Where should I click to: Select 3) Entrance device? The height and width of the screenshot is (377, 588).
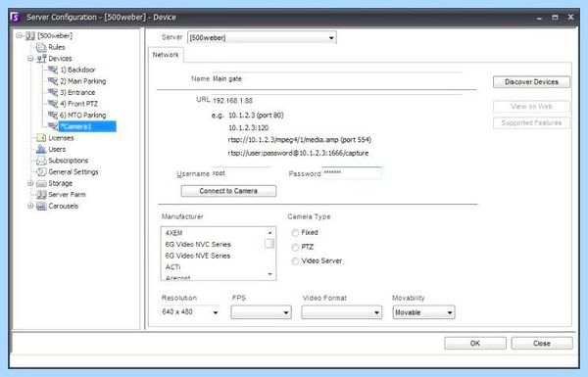77,92
